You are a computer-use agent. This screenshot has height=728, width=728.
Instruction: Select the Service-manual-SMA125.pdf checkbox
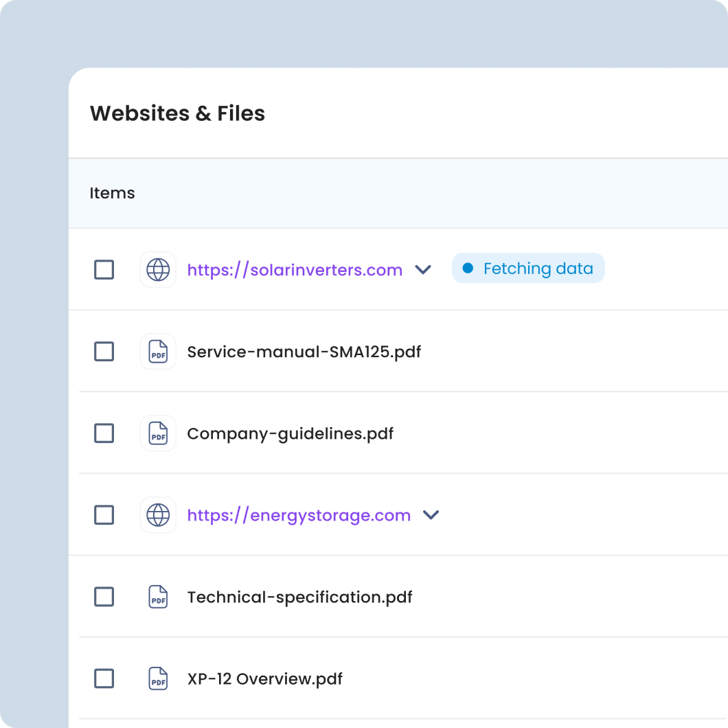coord(104,352)
